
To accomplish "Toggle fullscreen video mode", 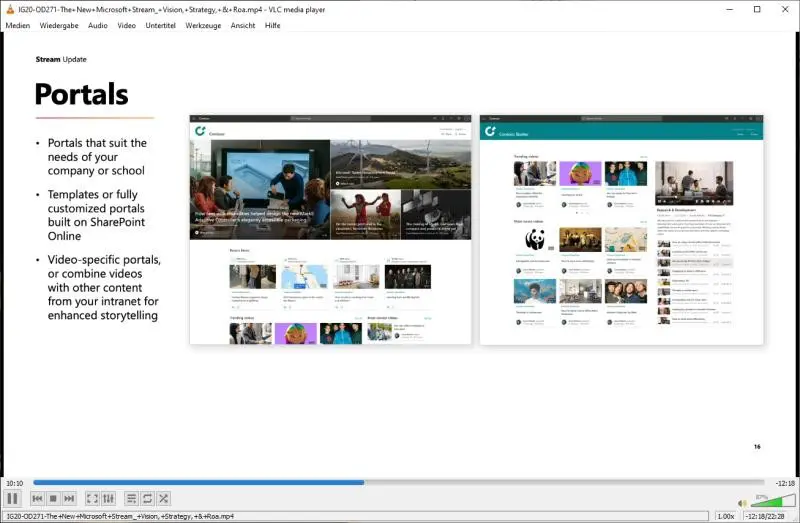I will (x=92, y=498).
